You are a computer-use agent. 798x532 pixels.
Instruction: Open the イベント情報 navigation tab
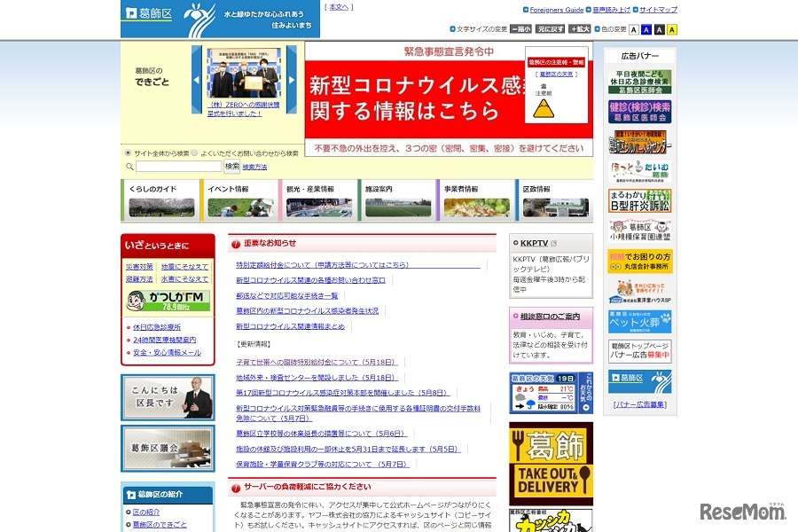click(x=239, y=200)
